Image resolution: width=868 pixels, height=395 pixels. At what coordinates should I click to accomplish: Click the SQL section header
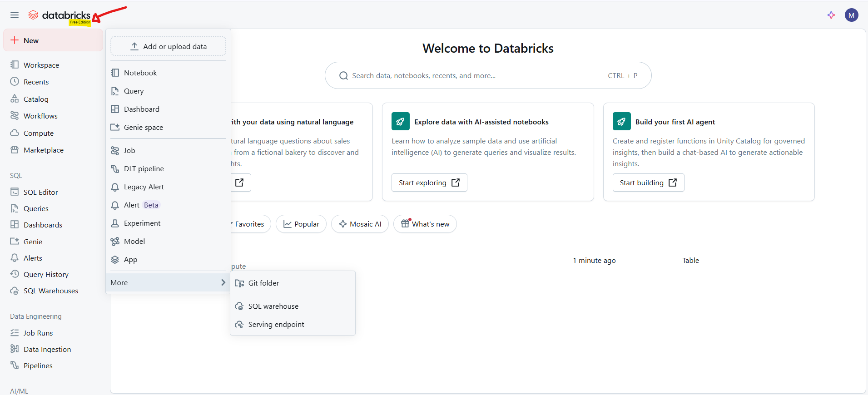click(x=16, y=175)
